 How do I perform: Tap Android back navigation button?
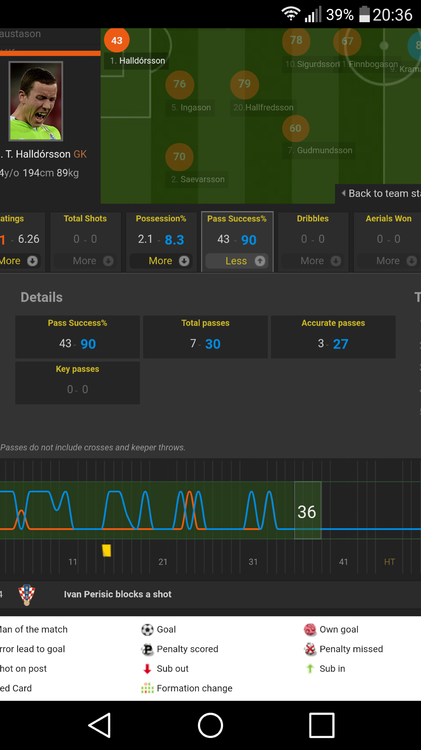100,725
